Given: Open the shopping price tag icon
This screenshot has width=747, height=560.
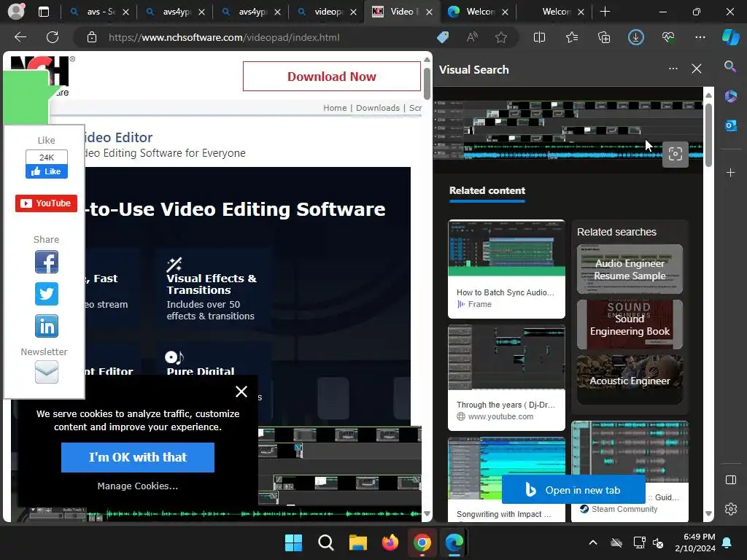Looking at the screenshot, I should click(x=443, y=37).
